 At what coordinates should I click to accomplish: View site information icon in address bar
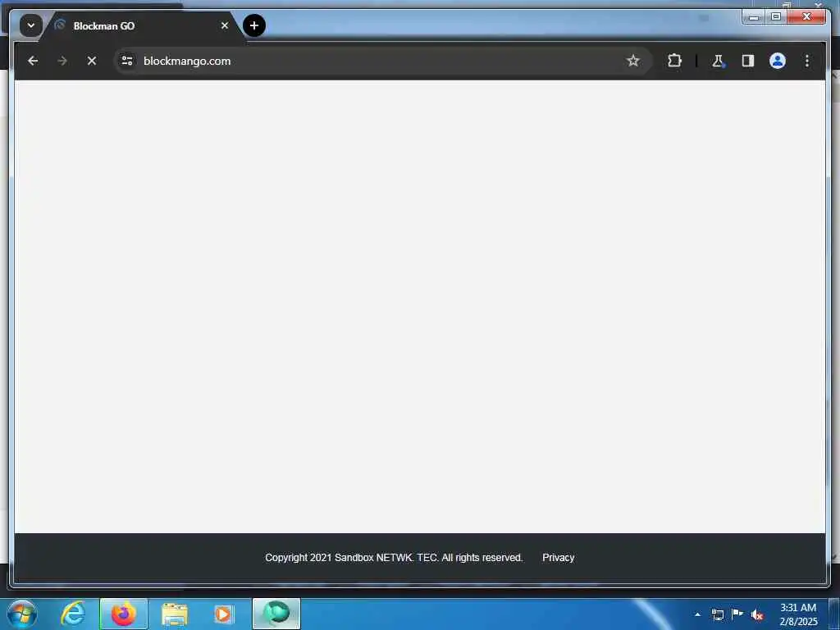(127, 61)
